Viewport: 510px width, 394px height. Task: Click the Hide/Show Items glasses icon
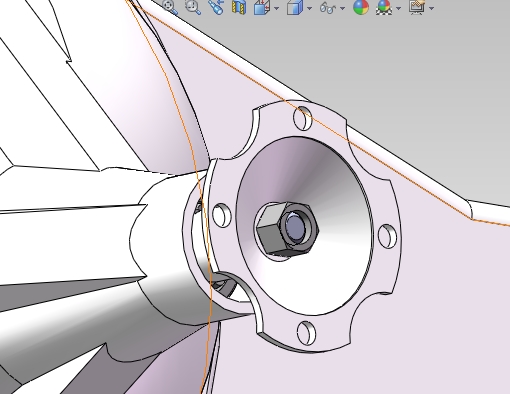(x=328, y=8)
